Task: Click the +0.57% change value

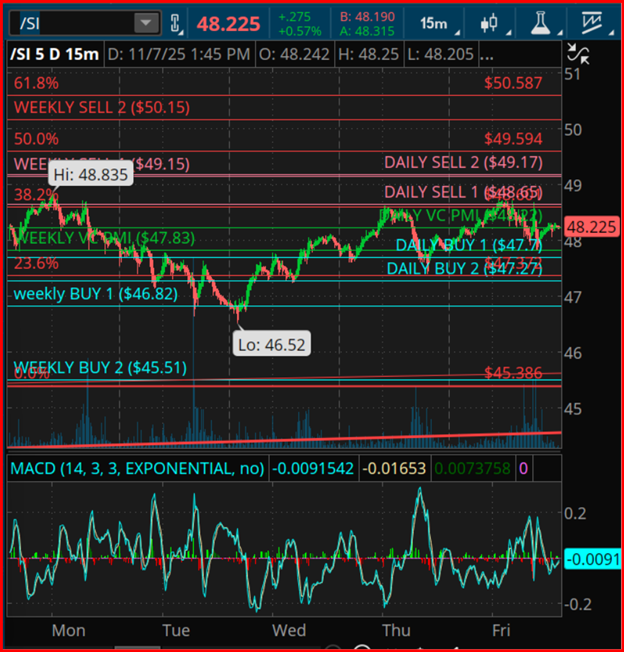Action: point(299,31)
